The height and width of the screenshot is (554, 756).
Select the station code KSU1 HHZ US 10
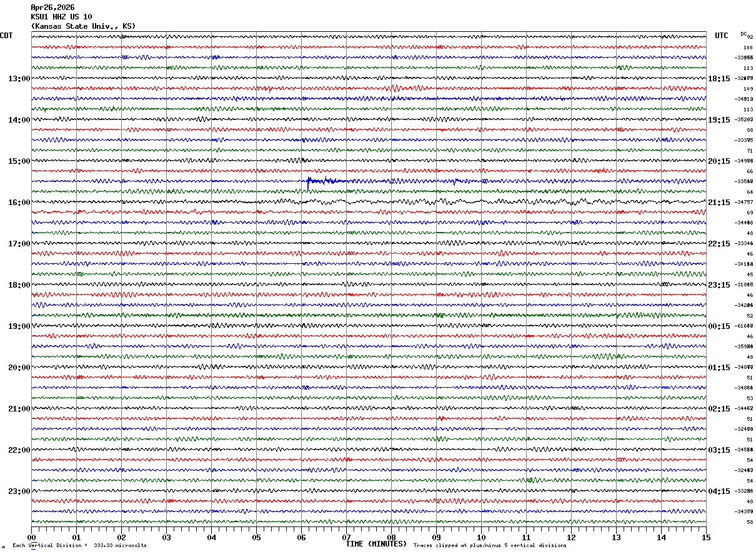tap(61, 17)
